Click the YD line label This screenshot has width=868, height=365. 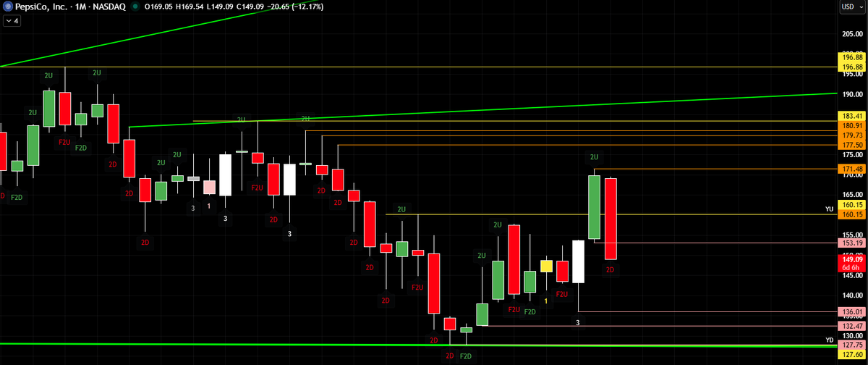coord(830,340)
